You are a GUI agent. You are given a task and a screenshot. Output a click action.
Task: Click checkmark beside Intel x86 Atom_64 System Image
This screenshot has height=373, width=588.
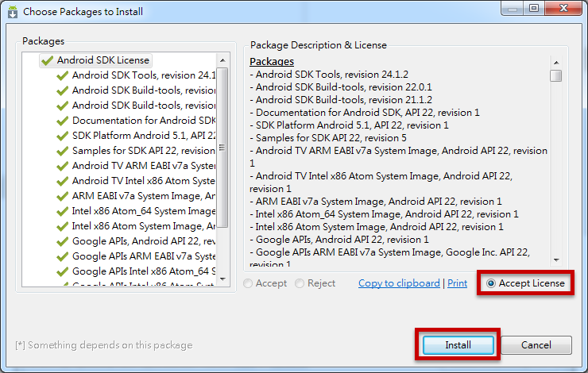tap(62, 211)
